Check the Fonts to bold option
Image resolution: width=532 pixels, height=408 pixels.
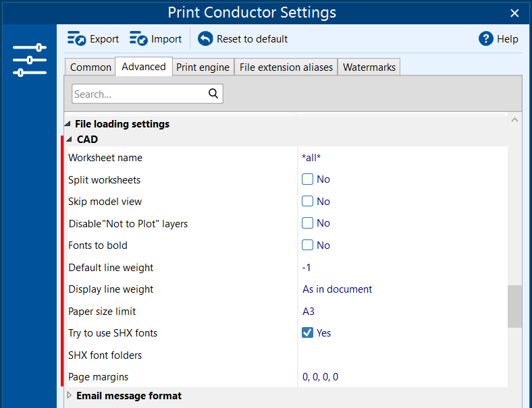(x=307, y=245)
